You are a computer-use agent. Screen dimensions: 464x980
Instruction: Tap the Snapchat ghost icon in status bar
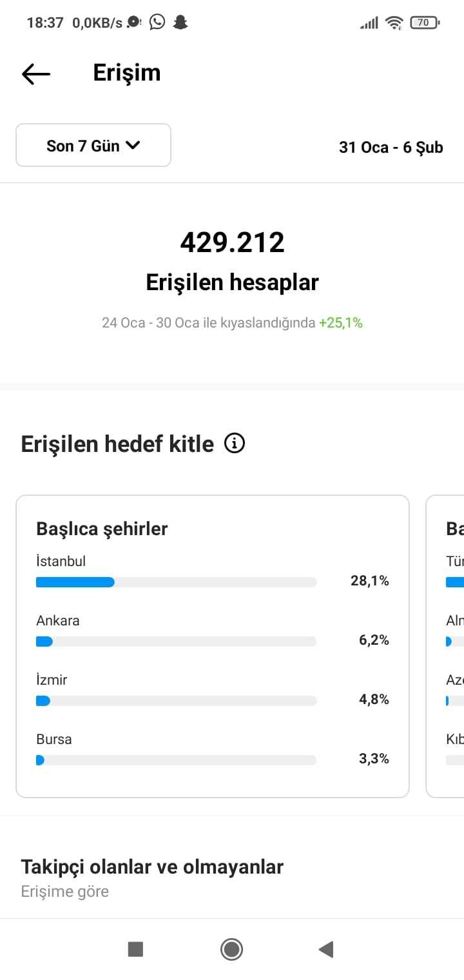(x=180, y=23)
